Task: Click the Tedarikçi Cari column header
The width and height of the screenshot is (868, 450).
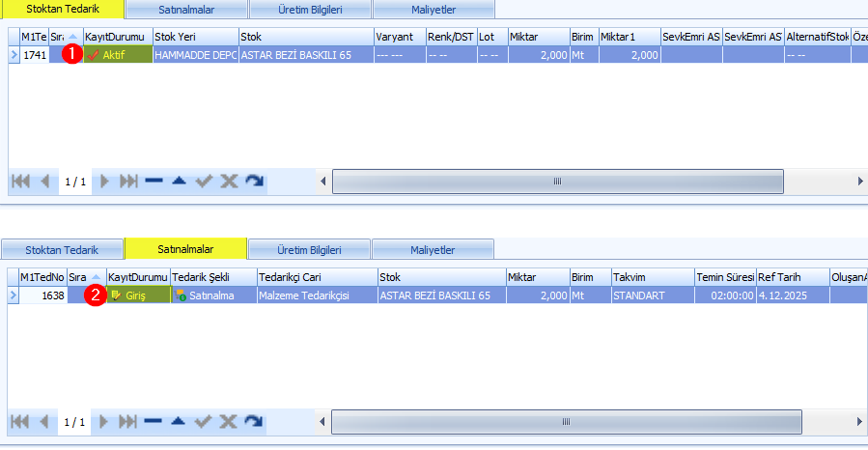Action: click(316, 277)
